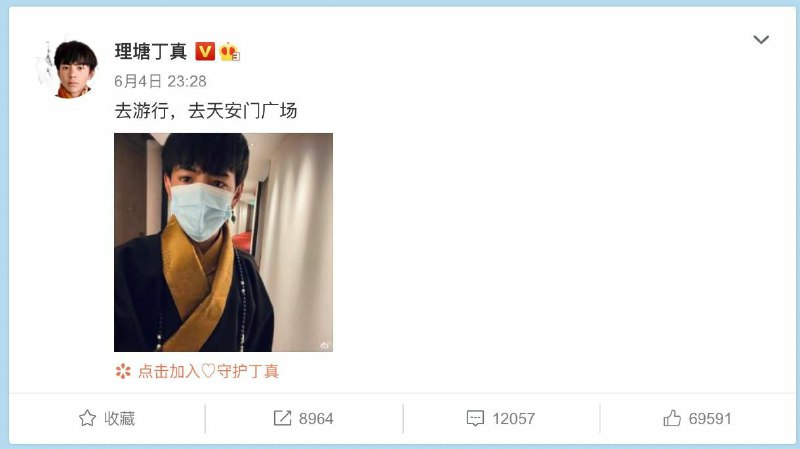Click the star favorite icon
The image size is (800, 449).
point(87,418)
